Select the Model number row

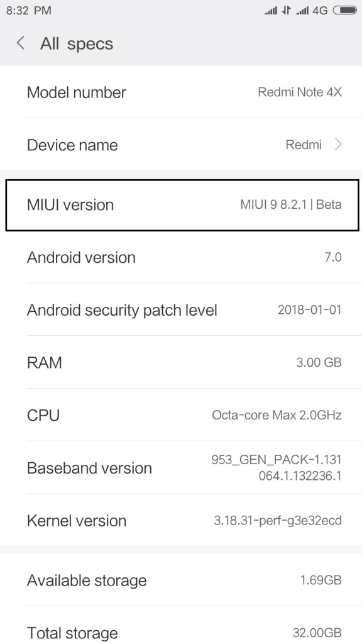pos(181,92)
